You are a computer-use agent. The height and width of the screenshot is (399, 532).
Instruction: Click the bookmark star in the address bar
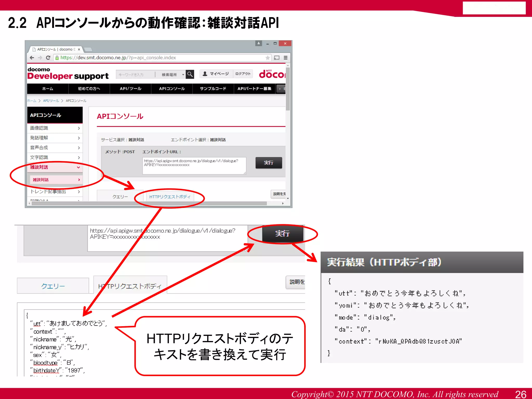tap(267, 58)
